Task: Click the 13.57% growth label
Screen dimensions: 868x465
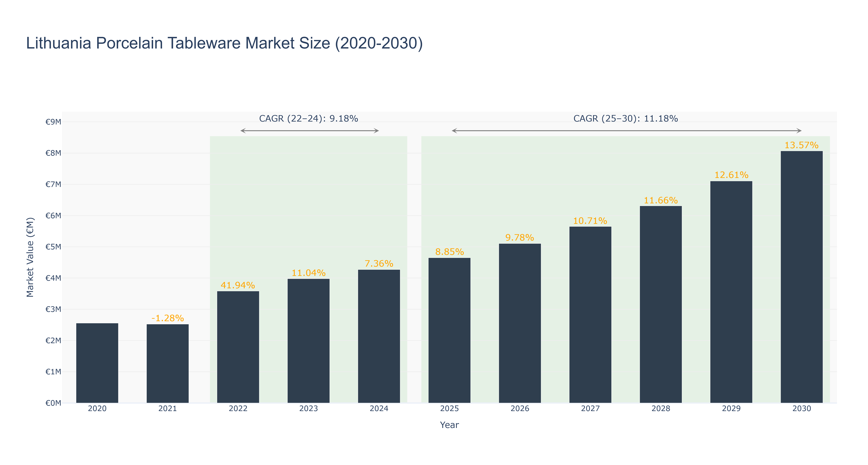Action: click(801, 145)
